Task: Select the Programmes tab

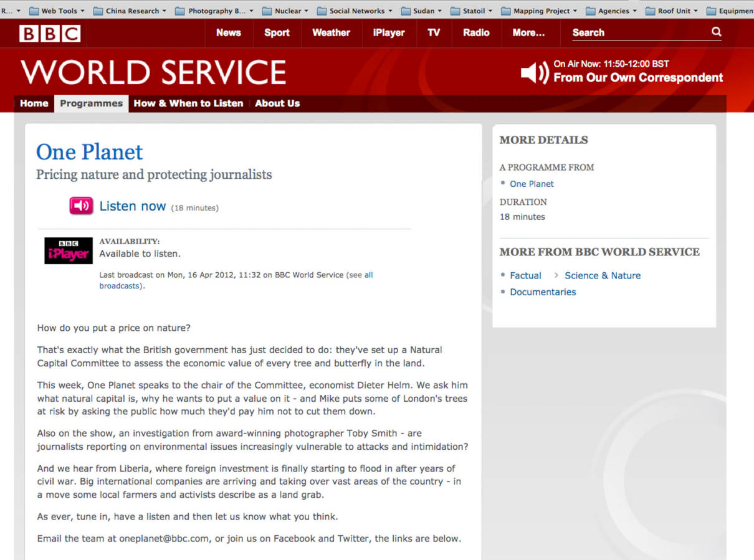Action: point(91,103)
